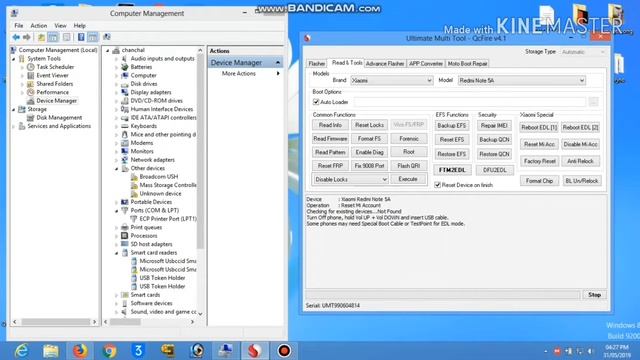
Task: Open Firefox from the taskbar
Action: (x=80, y=351)
